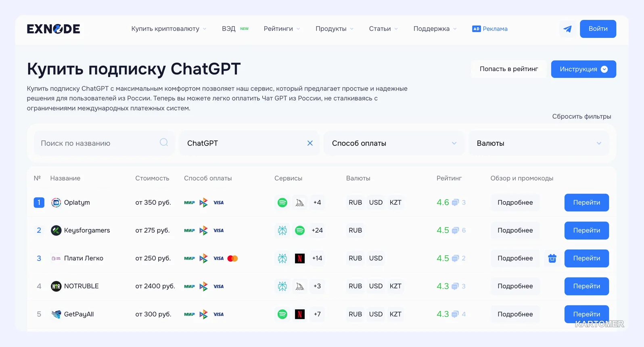Click the EXNODE logo

[x=54, y=29]
